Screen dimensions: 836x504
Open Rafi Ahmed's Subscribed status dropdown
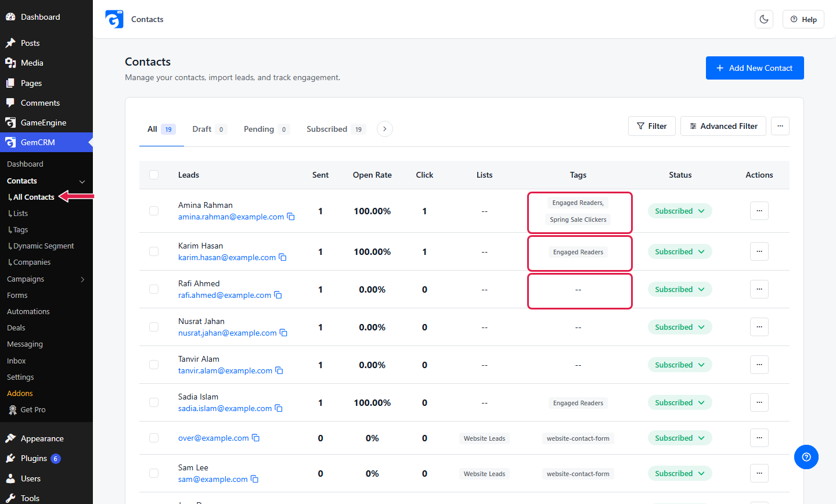pos(680,289)
